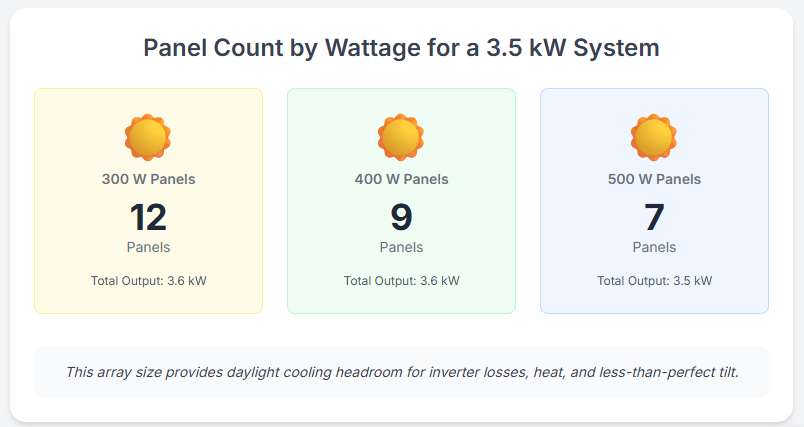This screenshot has width=804, height=427.
Task: Click the word Panels under 7
Action: (x=654, y=247)
